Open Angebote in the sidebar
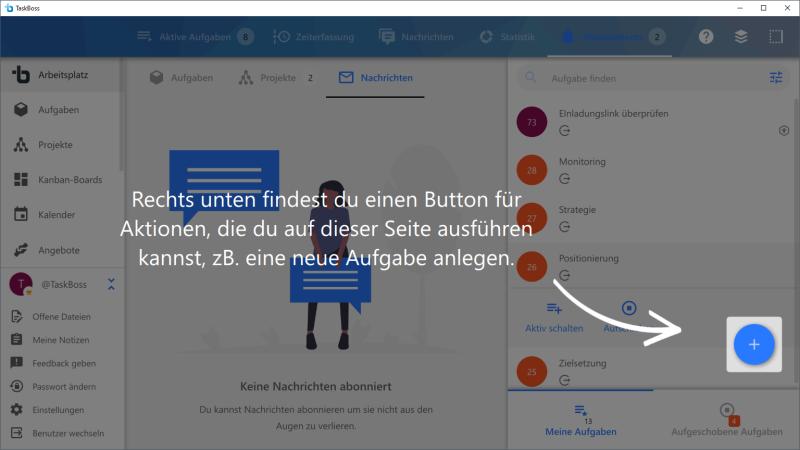Viewport: 800px width, 450px height. (x=61, y=250)
